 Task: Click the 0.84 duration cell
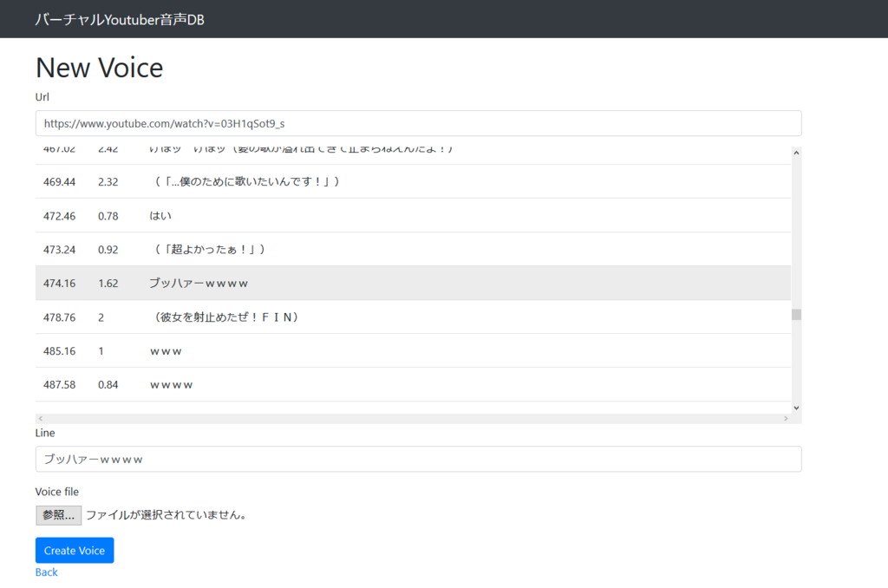[x=108, y=385]
